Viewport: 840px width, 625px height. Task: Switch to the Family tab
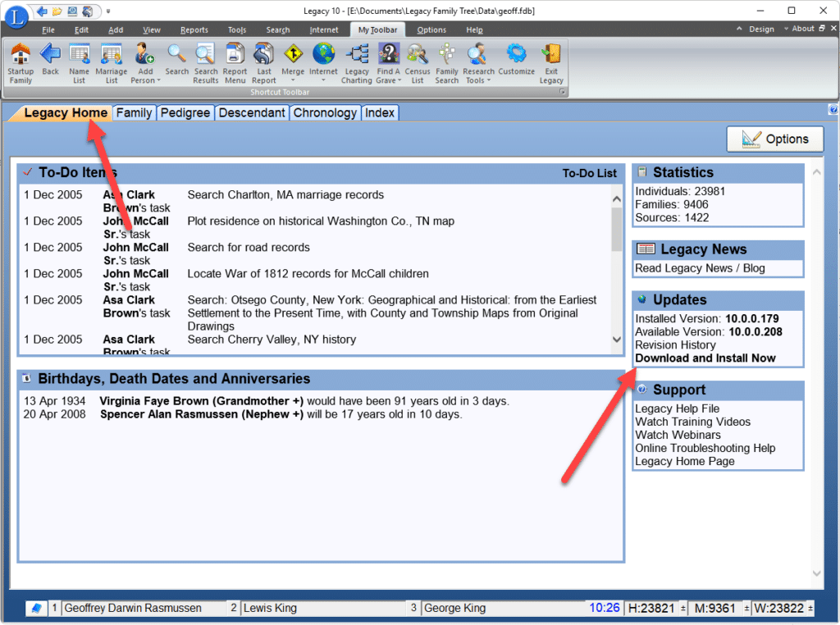point(134,113)
